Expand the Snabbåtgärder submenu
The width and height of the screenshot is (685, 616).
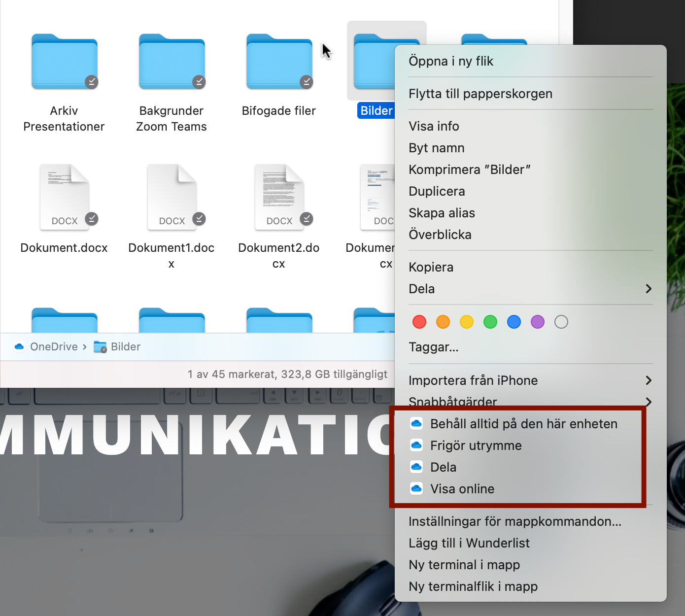click(x=649, y=402)
